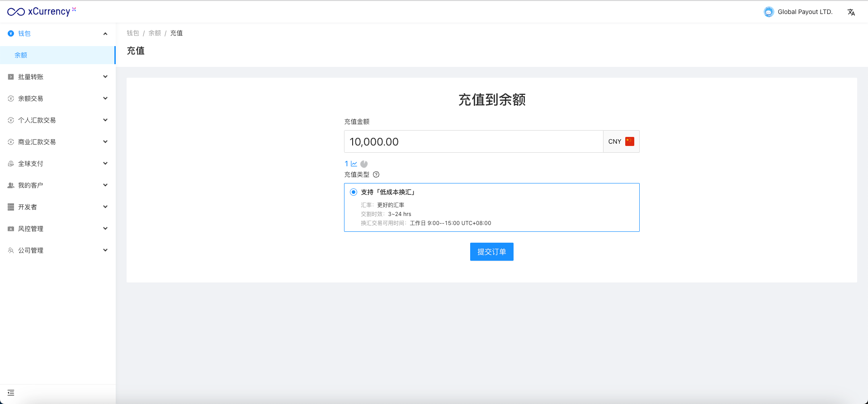Click the 余额交易 sidebar icon

(x=11, y=99)
